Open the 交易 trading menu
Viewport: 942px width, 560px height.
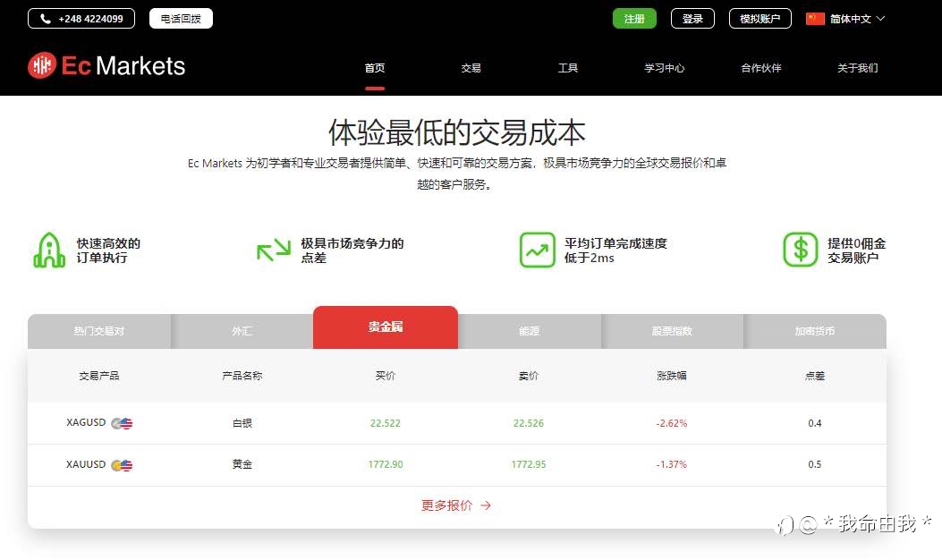(x=471, y=68)
